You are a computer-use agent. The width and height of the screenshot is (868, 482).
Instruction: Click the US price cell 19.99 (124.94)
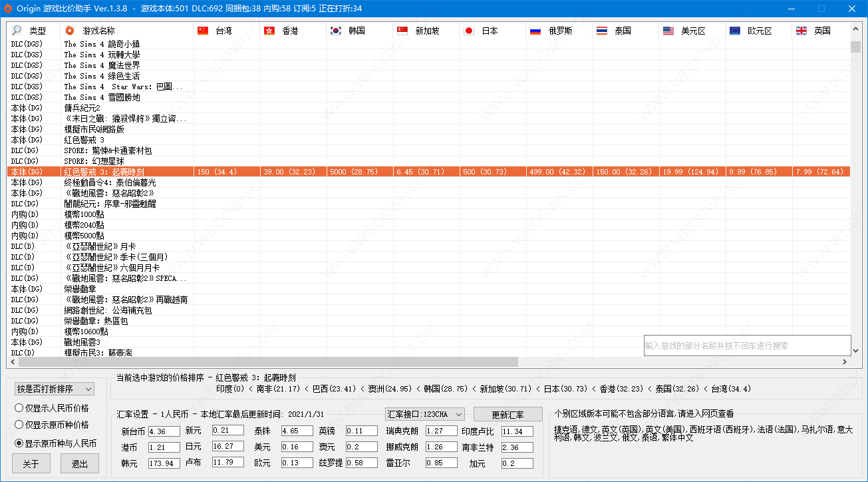click(692, 172)
